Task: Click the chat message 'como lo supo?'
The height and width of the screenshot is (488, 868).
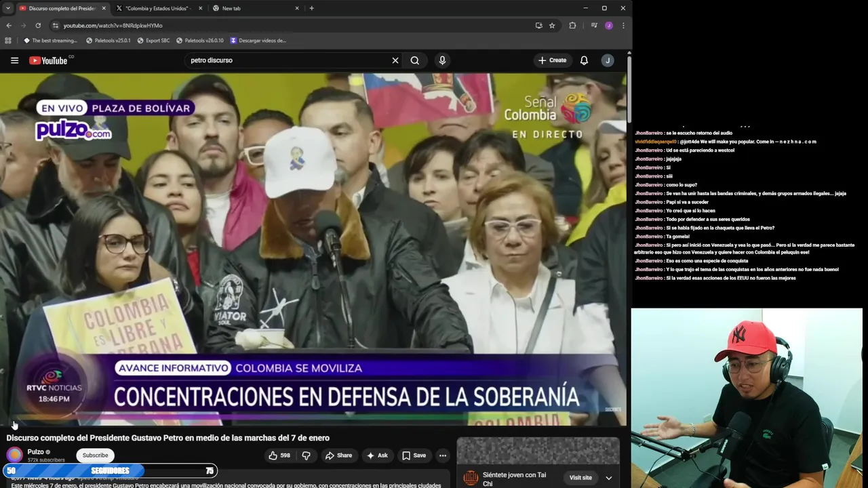Action: [666, 185]
